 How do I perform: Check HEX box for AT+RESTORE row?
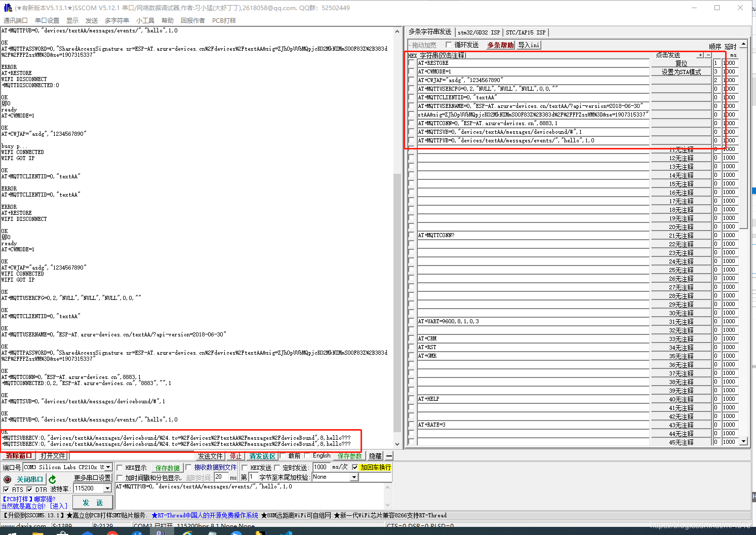point(411,63)
